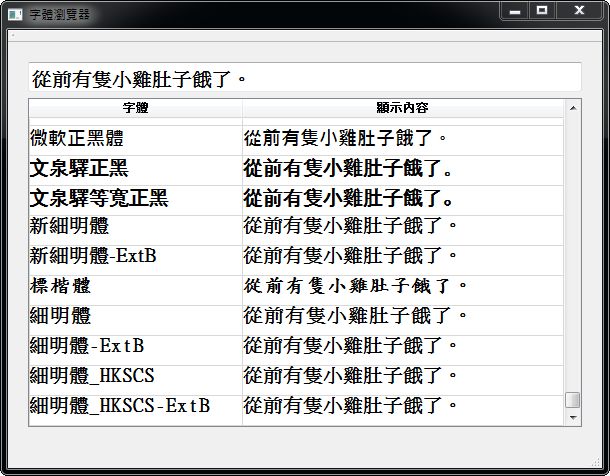Viewport: 610px width, 476px height.
Task: Select the 文泉驛正黑 font name cell
Action: (x=135, y=170)
